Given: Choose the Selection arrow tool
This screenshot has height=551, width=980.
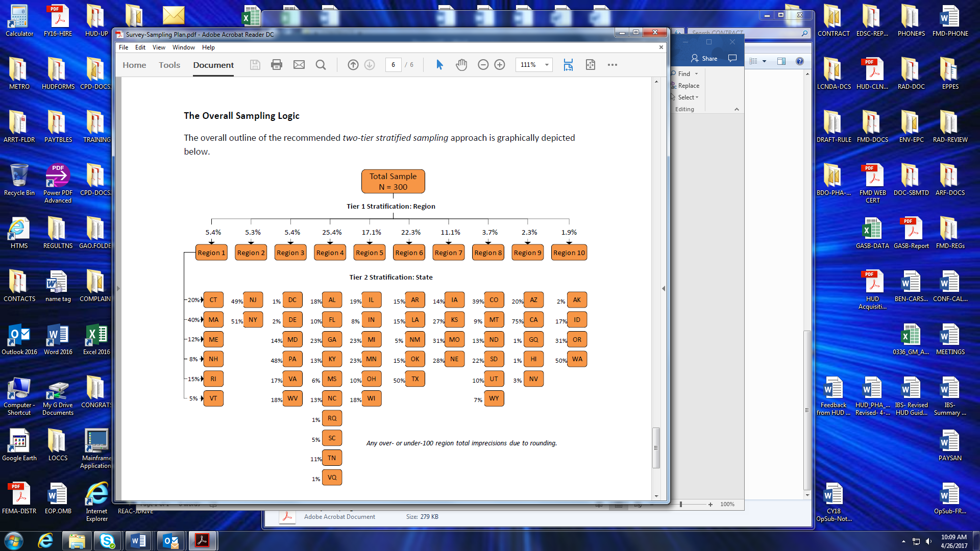Looking at the screenshot, I should tap(439, 65).
